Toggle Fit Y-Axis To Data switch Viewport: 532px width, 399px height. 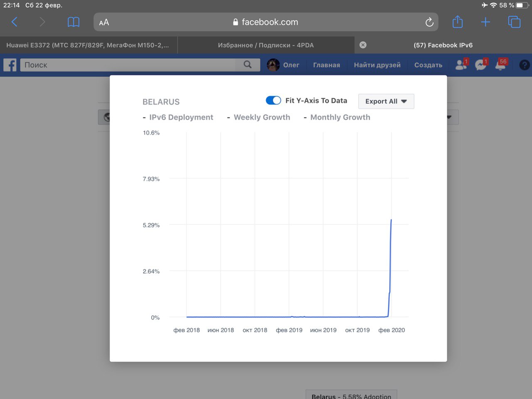point(273,100)
